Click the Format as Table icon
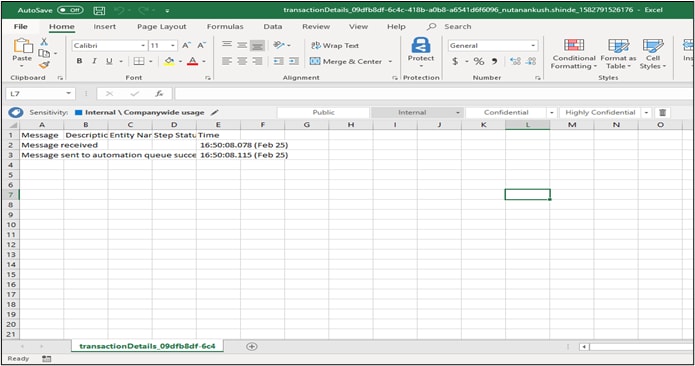695x366 pixels. [618, 46]
